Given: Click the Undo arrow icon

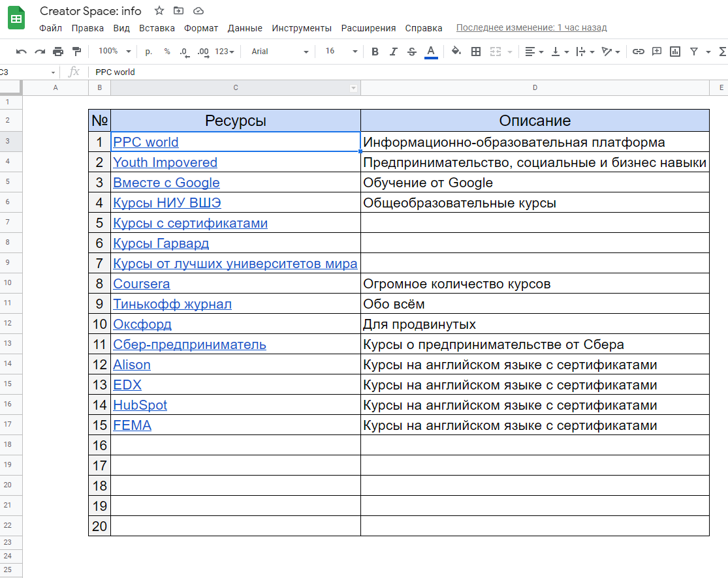Looking at the screenshot, I should pyautogui.click(x=21, y=52).
